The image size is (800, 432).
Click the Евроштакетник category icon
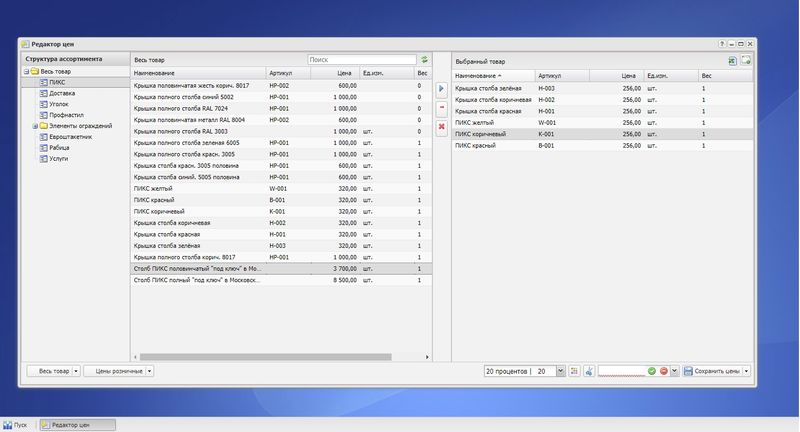point(44,137)
